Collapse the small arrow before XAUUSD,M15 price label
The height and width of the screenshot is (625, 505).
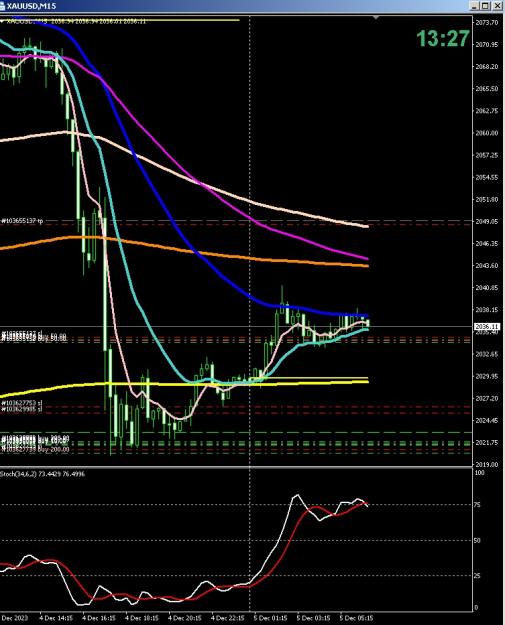(x=2, y=21)
